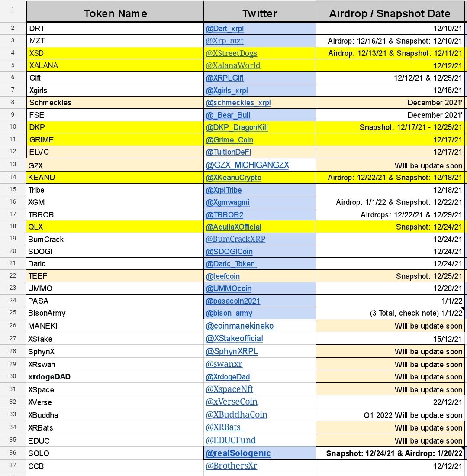The image size is (467, 476).
Task: Visit the @BrothersXr link
Action: click(231, 466)
